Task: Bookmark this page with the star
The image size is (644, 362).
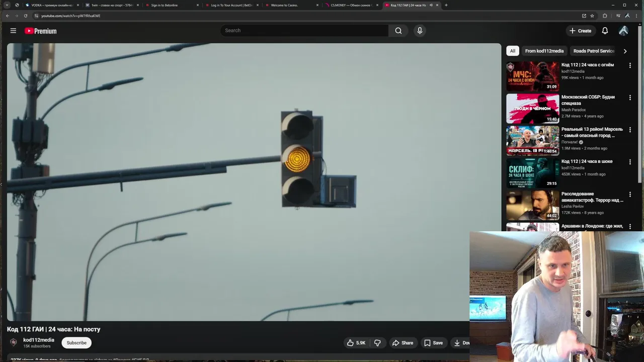Action: (x=592, y=16)
